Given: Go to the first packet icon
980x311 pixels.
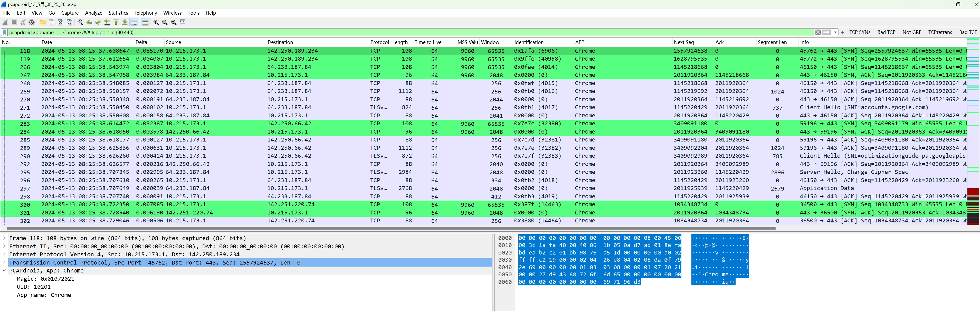Looking at the screenshot, I should (116, 22).
